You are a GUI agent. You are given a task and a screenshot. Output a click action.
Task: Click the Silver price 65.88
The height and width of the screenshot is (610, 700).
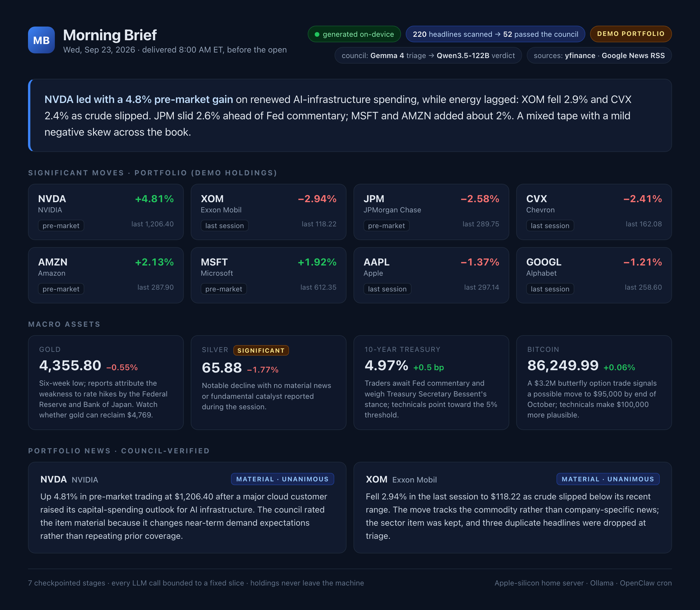click(222, 368)
